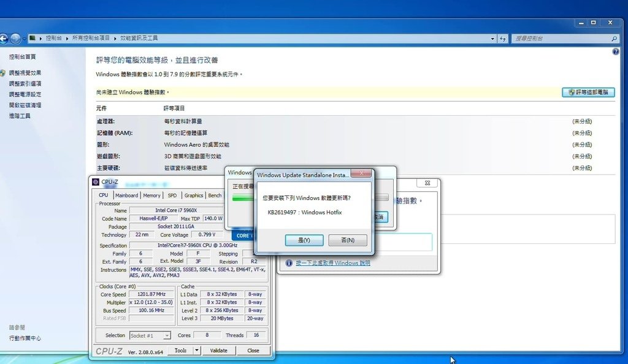
Task: Click the x 12.0 (12.0 - 35.0) multiplier value
Action: (x=151, y=302)
